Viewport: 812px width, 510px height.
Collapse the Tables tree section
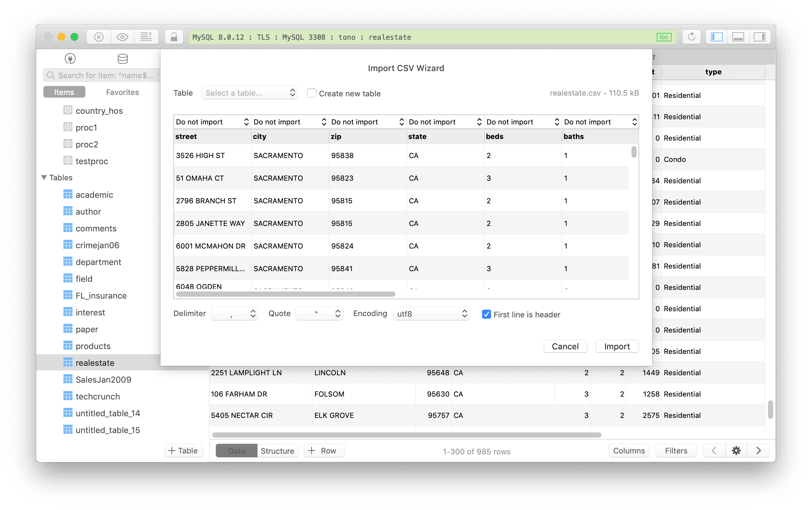pos(44,177)
